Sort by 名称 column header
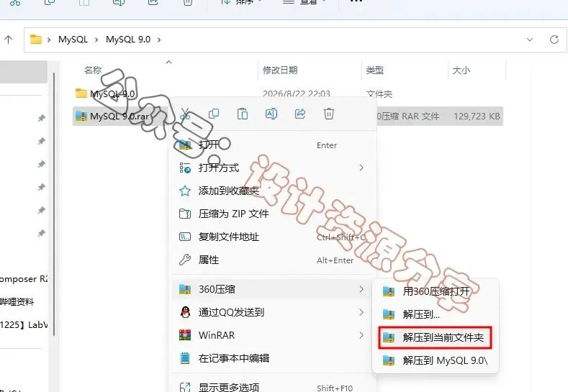This screenshot has height=392, width=568. (93, 70)
